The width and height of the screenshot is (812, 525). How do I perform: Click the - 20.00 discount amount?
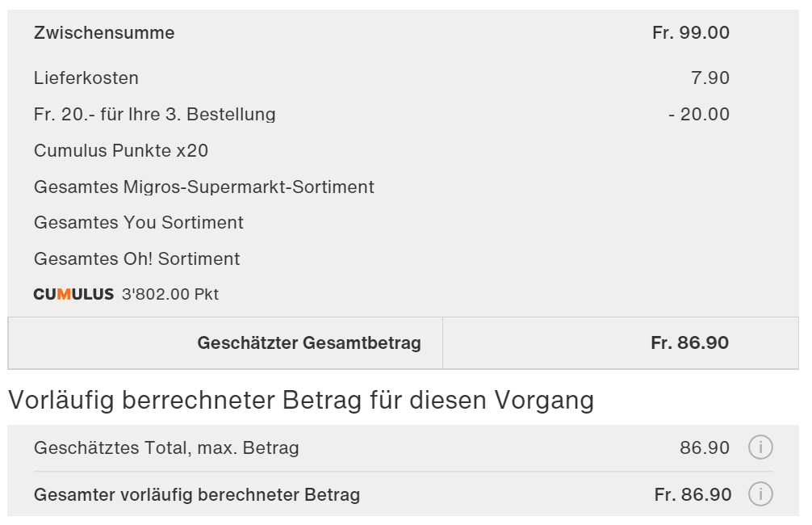699,115
